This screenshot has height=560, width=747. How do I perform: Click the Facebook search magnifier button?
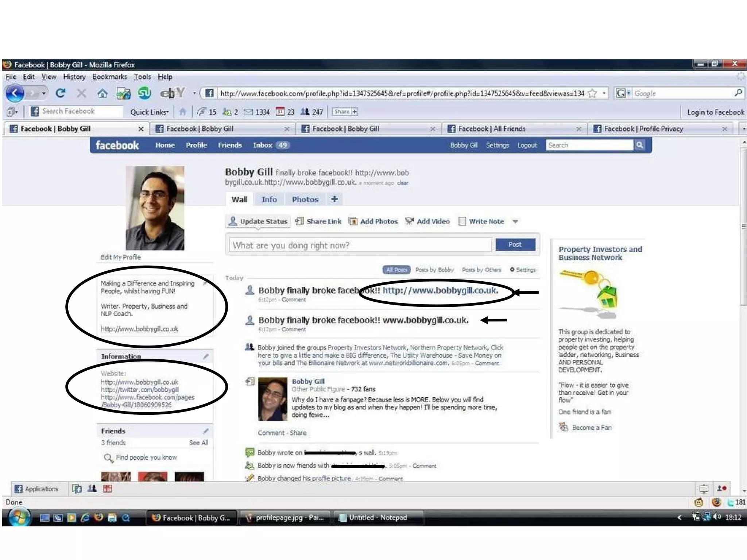[x=639, y=145]
